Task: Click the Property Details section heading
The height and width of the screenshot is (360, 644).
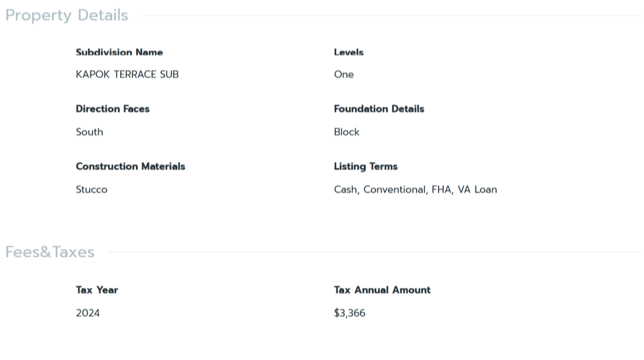Action: click(67, 15)
